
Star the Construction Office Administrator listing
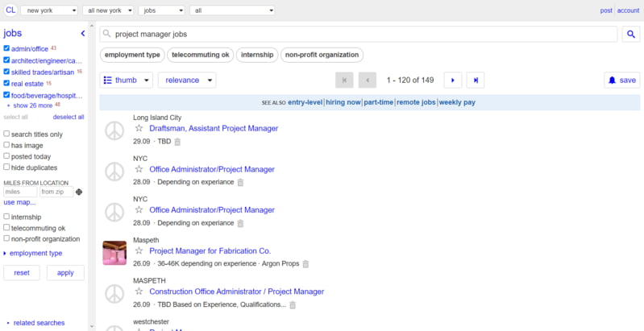[x=139, y=292]
